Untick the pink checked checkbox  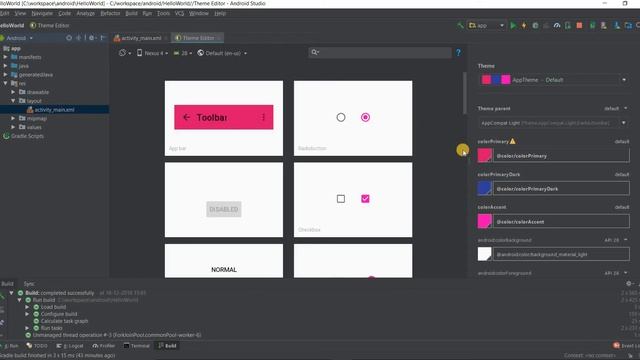tap(365, 199)
